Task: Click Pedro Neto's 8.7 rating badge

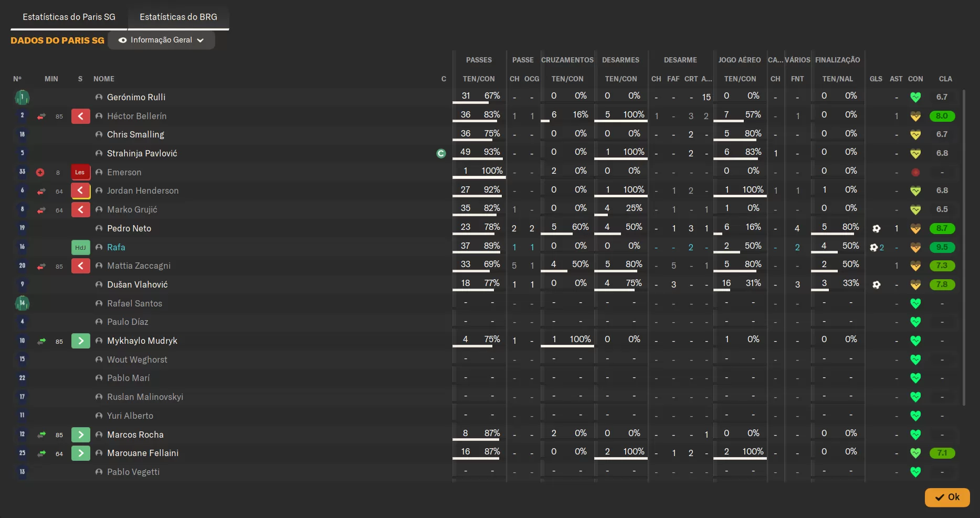Action: 942,228
